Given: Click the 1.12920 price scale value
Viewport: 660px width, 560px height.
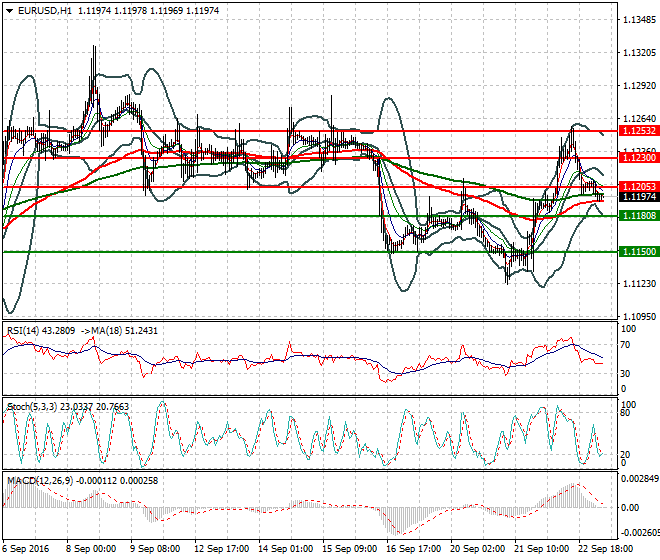Looking at the screenshot, I should coord(639,85).
